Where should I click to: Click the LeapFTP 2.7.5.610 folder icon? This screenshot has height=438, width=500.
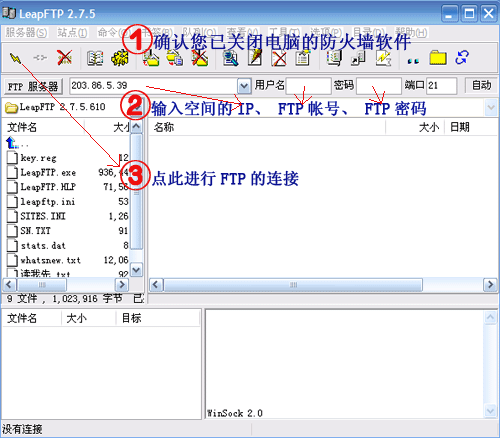click(11, 107)
